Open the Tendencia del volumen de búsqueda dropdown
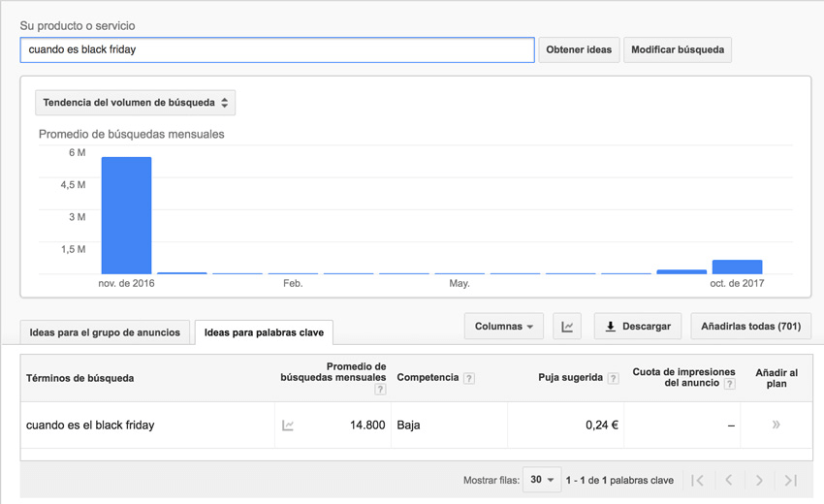Screen dimensions: 824x504 135,103
